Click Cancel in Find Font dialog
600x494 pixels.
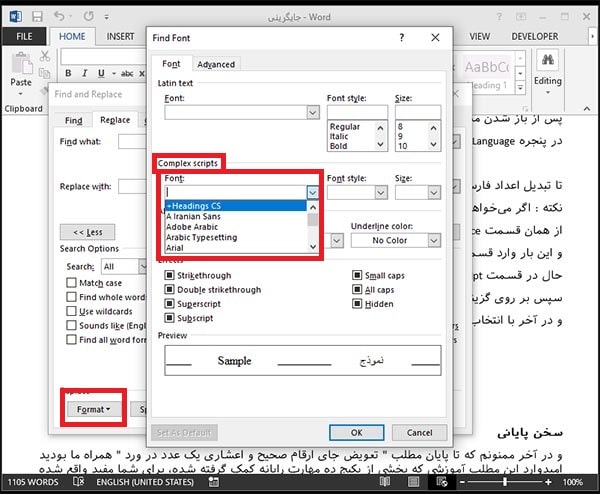tap(419, 432)
